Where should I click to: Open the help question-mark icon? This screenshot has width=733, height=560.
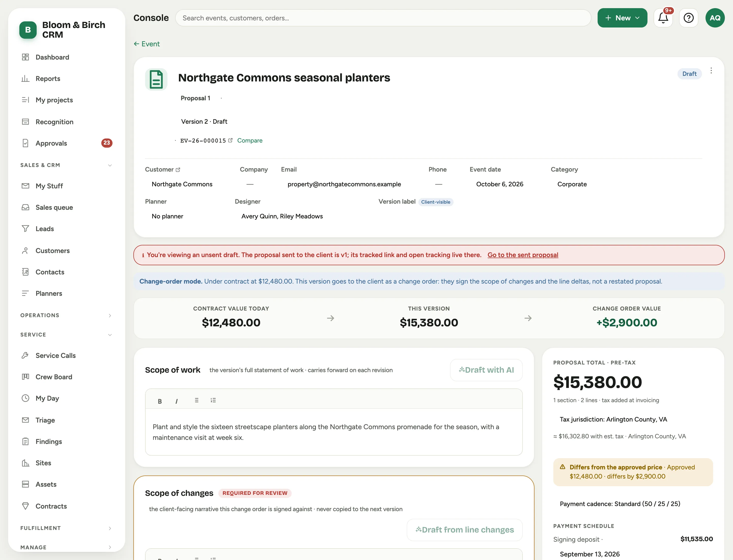pyautogui.click(x=688, y=18)
